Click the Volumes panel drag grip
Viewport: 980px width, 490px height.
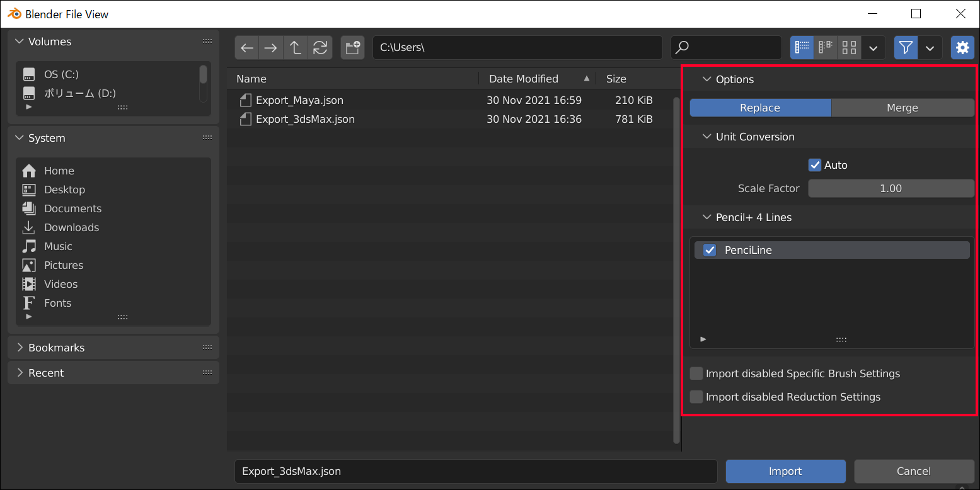tap(207, 42)
